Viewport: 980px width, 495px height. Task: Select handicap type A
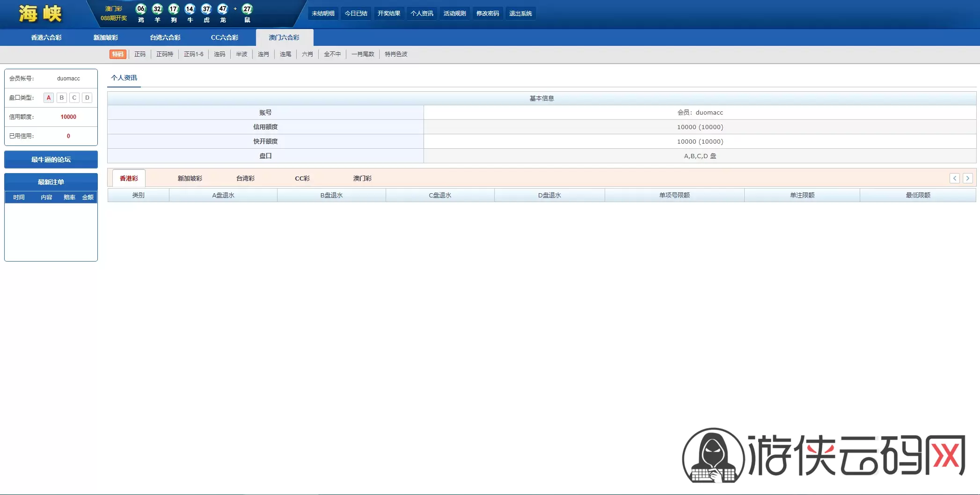pos(49,98)
